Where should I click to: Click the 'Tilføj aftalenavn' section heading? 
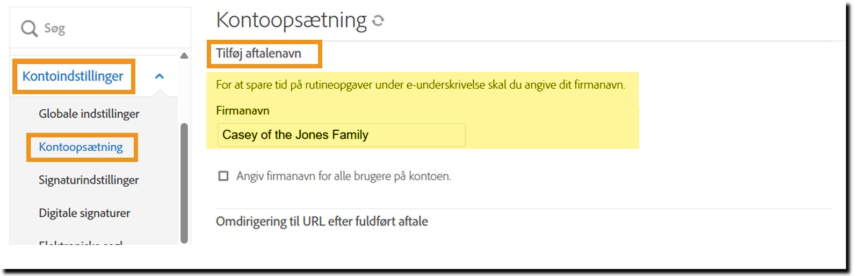click(258, 54)
